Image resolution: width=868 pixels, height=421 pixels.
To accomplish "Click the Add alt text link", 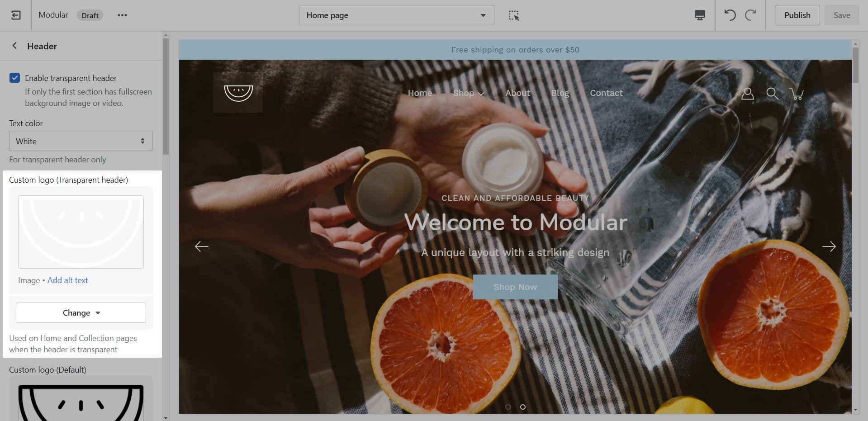I will (68, 280).
